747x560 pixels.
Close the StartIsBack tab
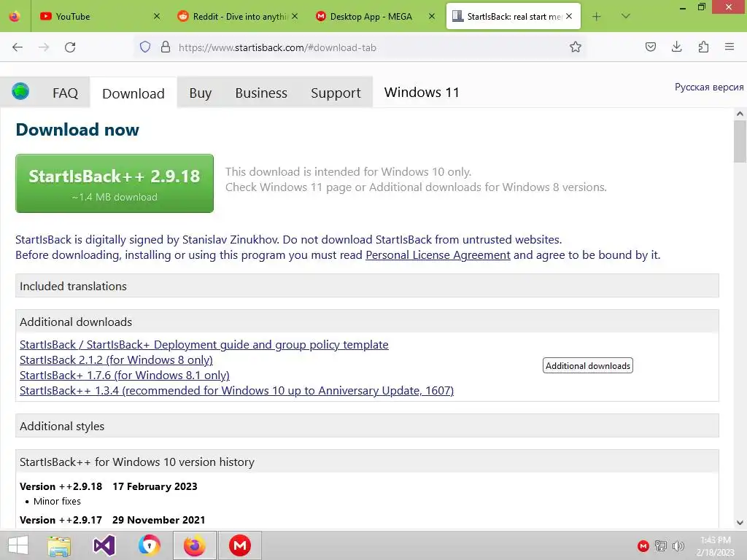pos(569,16)
